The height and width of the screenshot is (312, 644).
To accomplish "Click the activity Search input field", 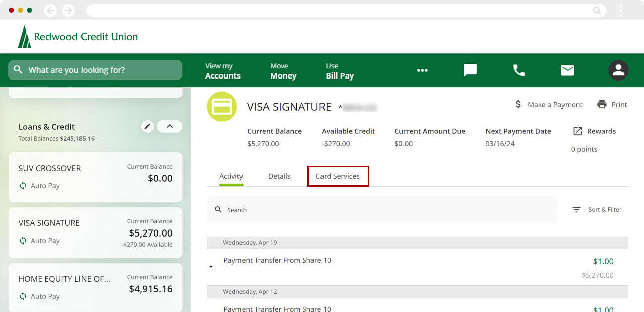I will coord(382,210).
